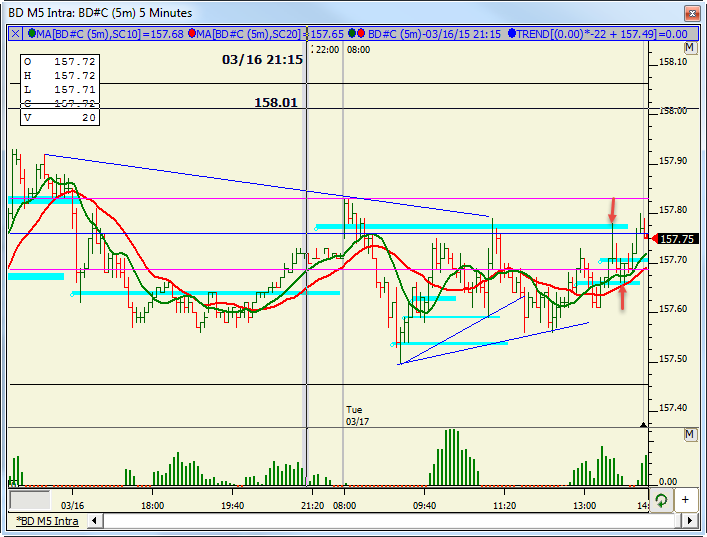Click the left scroll arrow of bottom scrollbar
The width and height of the screenshot is (707, 537).
[x=94, y=521]
